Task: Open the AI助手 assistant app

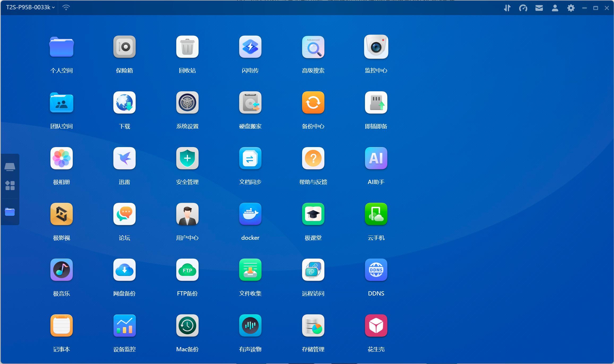Action: (x=376, y=158)
